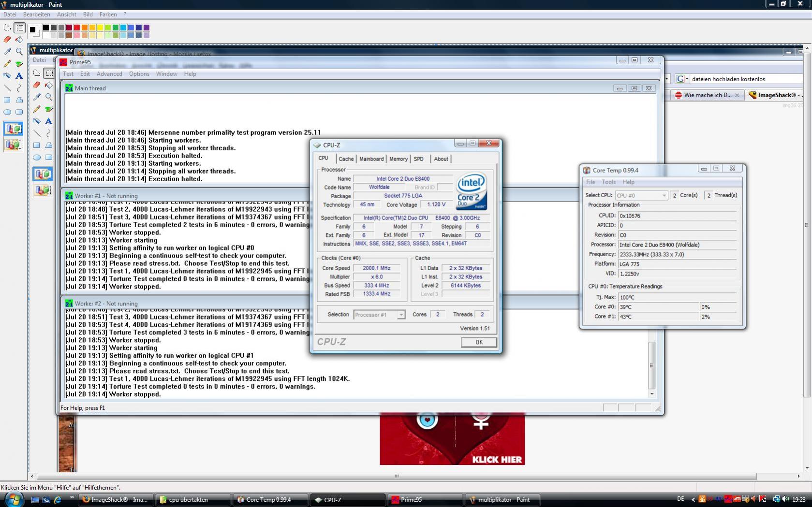Viewport: 812px width, 507px height.
Task: Select the Brush tool in main Paint toolbox
Action: (19, 63)
